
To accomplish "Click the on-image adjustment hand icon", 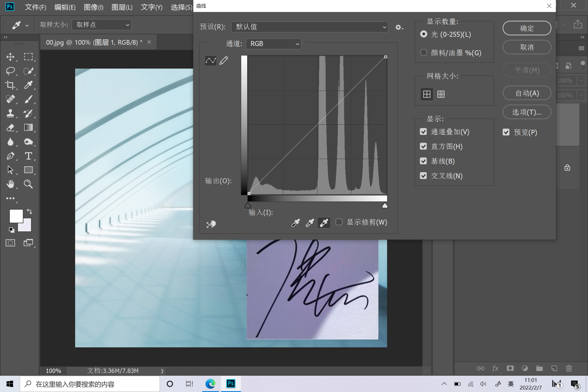I will [211, 224].
